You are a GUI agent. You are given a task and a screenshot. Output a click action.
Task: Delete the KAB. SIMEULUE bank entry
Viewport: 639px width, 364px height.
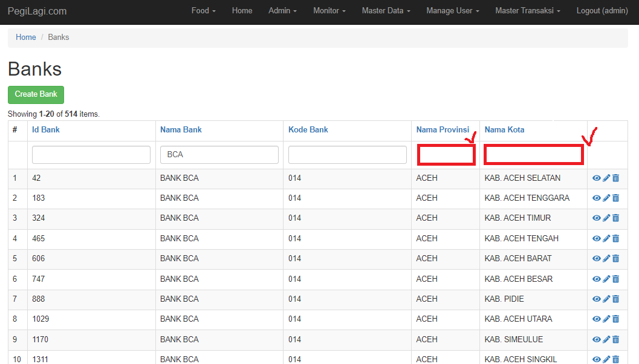pos(616,340)
